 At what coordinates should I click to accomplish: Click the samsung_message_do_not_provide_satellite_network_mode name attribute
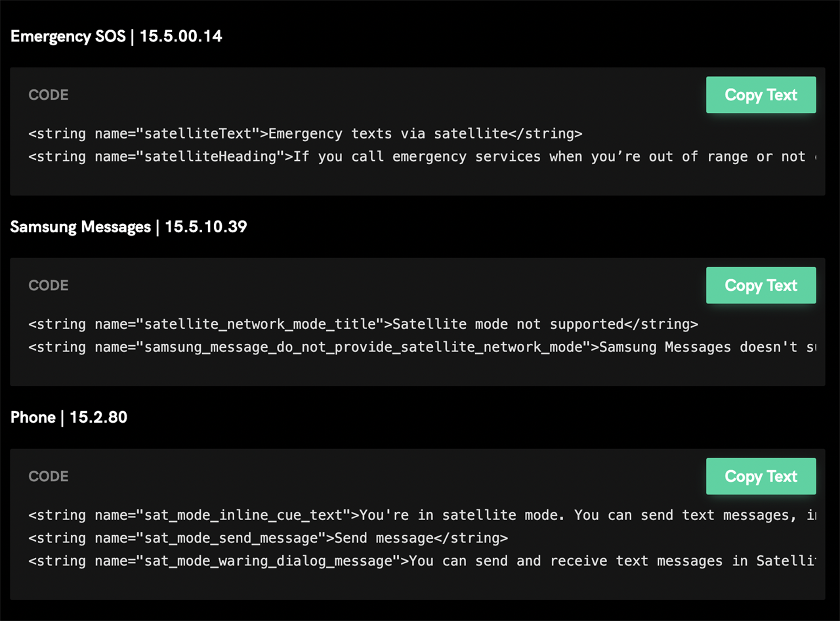pos(363,347)
